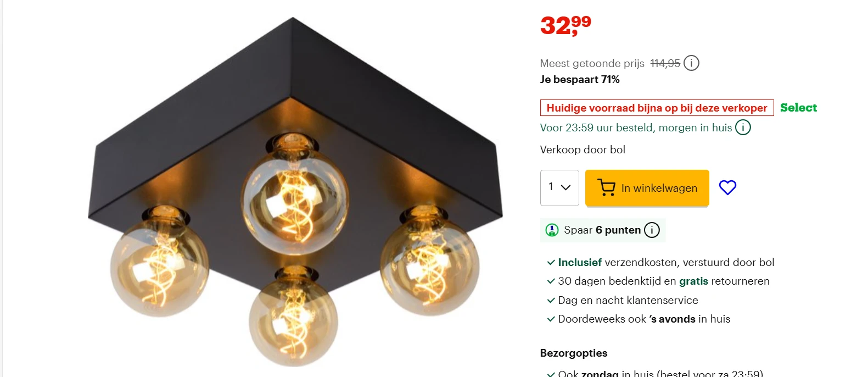Click the shopping cart icon in the yellow button

[606, 188]
